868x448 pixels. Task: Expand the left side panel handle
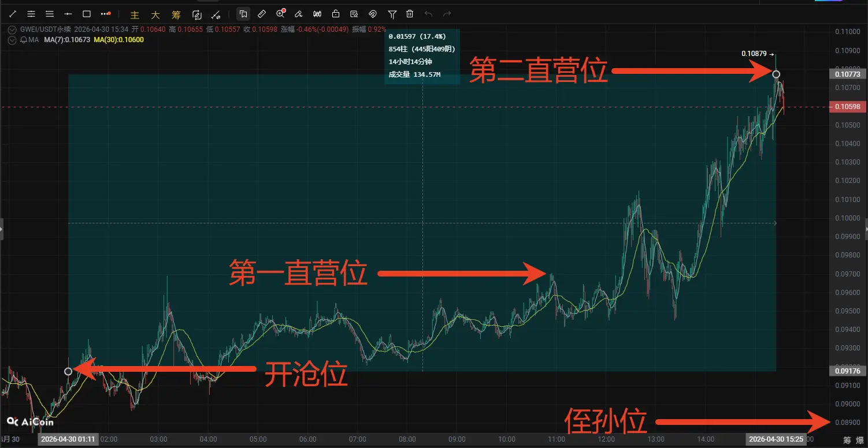coord(2,229)
